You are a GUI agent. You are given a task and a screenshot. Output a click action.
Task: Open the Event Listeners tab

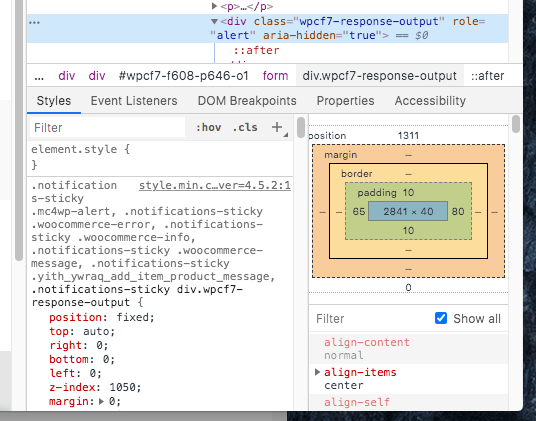134,101
